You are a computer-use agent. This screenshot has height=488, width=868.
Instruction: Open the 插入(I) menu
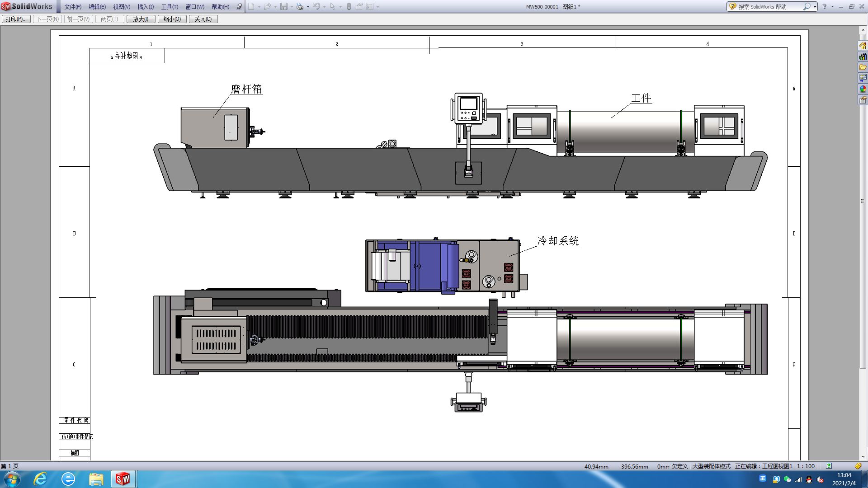pyautogui.click(x=146, y=7)
